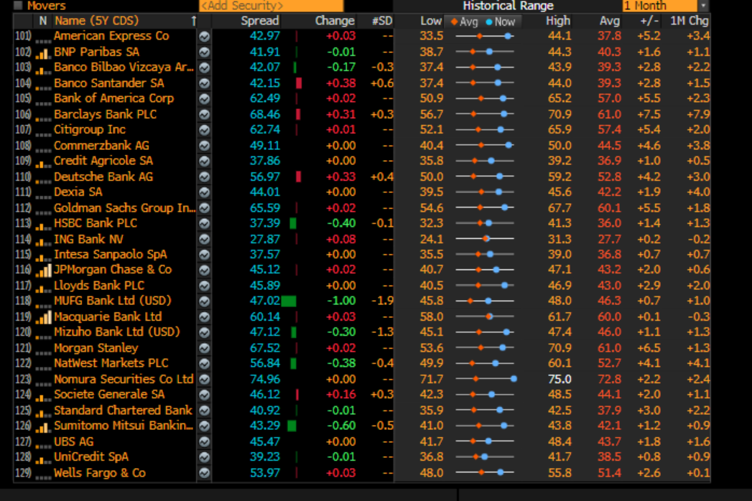The height and width of the screenshot is (501, 752).
Task: Click the Add Security input field
Action: [x=271, y=6]
